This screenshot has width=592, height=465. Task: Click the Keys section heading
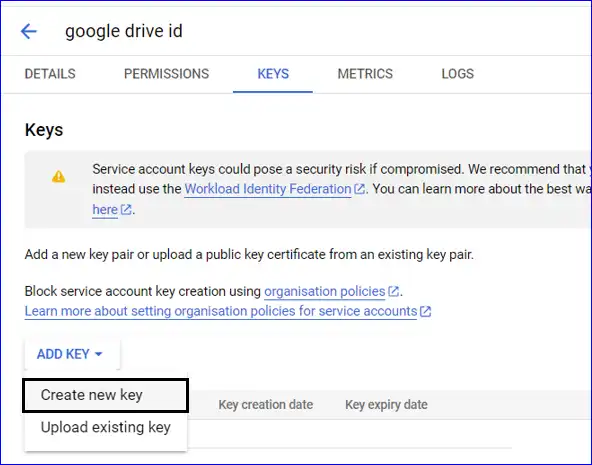[x=44, y=130]
